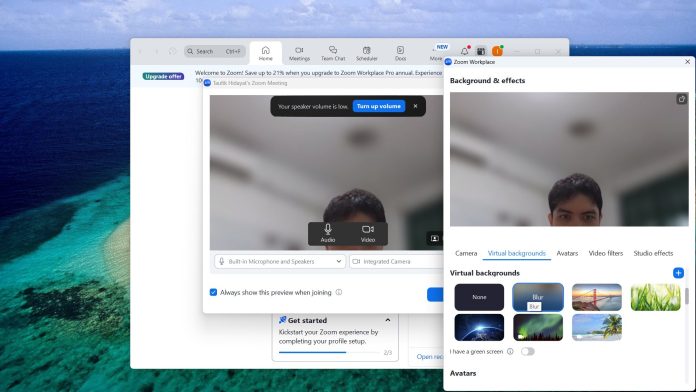Switch to the Avatars tab
Image resolution: width=696 pixels, height=392 pixels.
(567, 253)
